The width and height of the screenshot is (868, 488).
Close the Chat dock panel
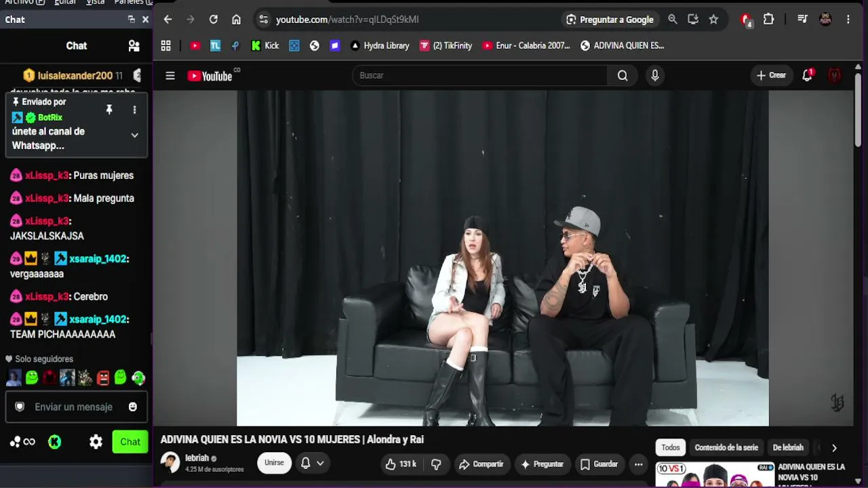[145, 20]
